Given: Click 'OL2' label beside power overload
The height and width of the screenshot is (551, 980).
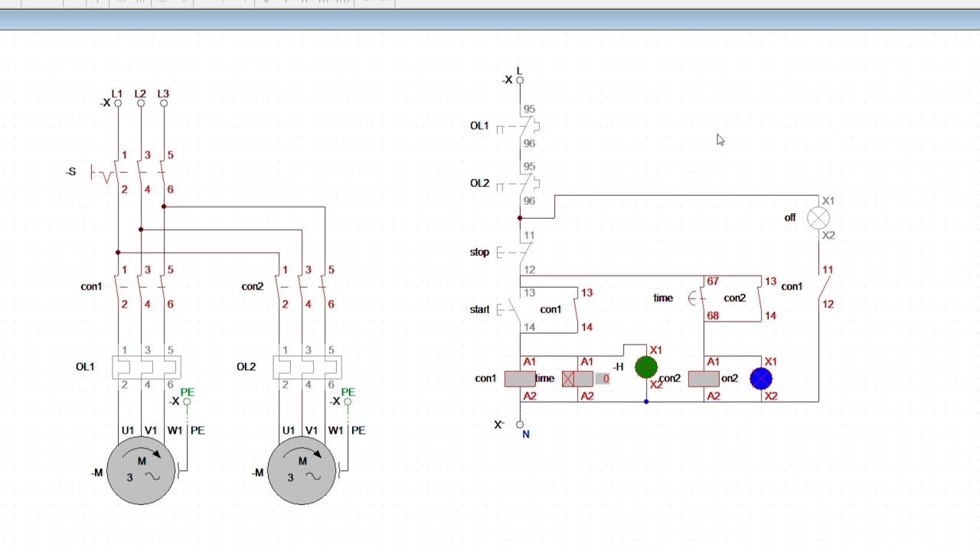Looking at the screenshot, I should (246, 367).
